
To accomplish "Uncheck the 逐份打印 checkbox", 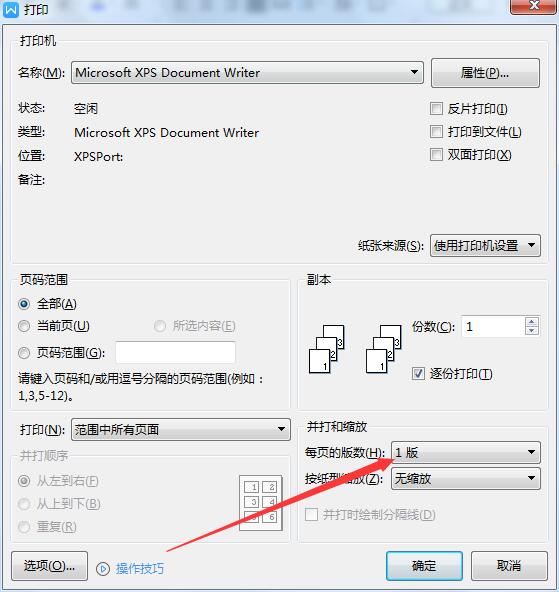I will coord(418,374).
